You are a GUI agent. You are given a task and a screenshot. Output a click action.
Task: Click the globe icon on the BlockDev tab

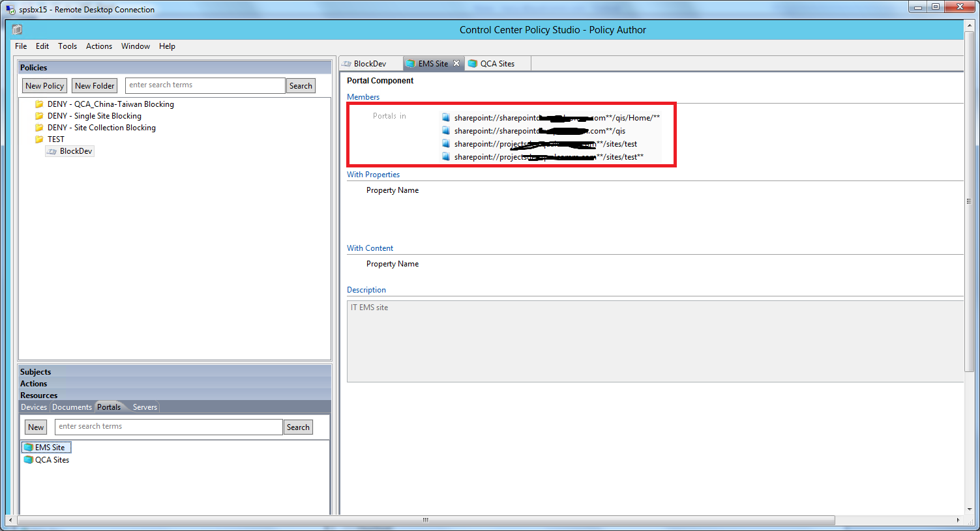pos(346,63)
